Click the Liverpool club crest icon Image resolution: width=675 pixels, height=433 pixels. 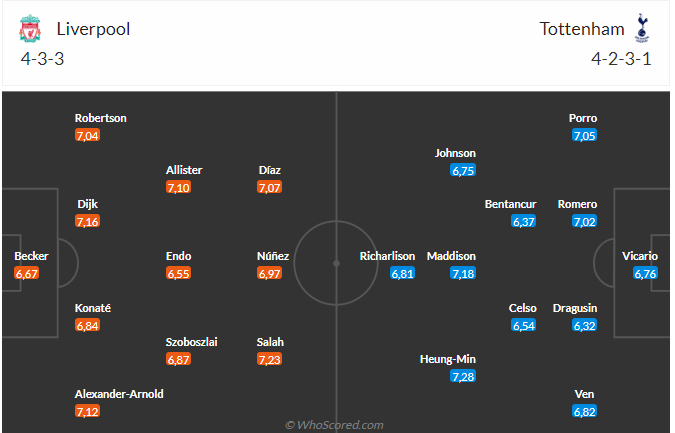[x=30, y=30]
